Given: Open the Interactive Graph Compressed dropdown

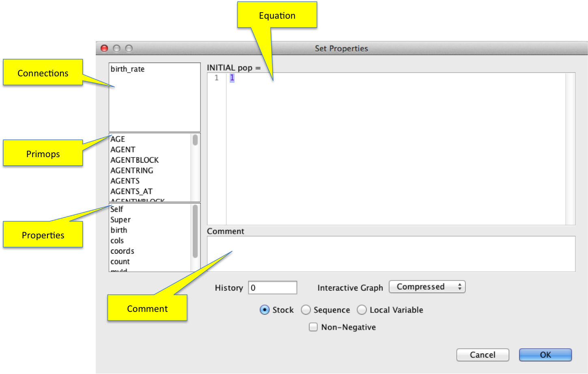Looking at the screenshot, I should pyautogui.click(x=427, y=287).
